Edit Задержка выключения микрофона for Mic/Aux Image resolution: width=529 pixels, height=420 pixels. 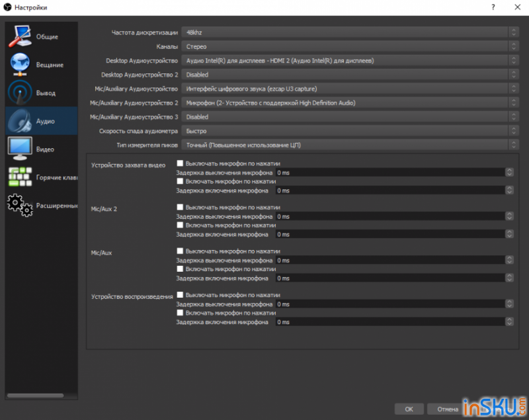pyautogui.click(x=394, y=260)
